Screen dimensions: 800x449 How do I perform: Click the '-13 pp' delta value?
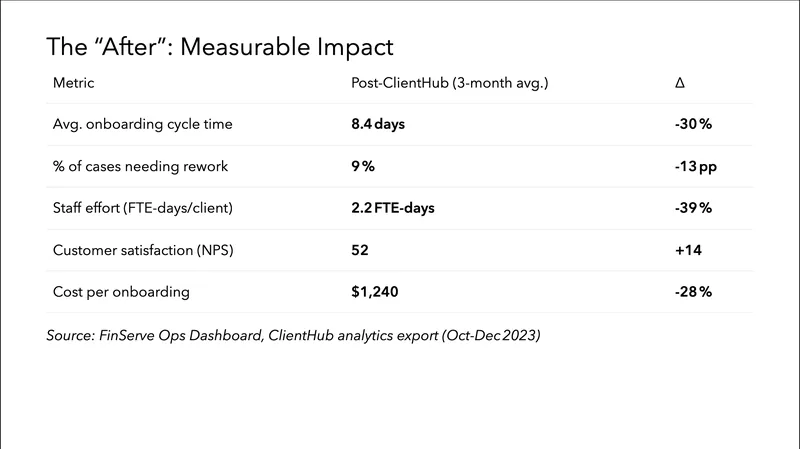coord(696,166)
